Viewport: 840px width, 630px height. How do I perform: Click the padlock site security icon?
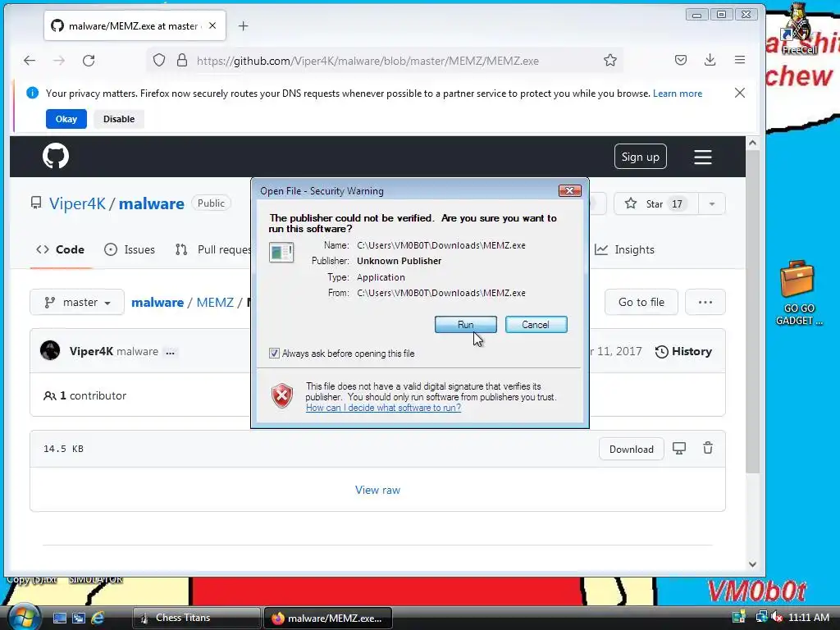pos(182,60)
